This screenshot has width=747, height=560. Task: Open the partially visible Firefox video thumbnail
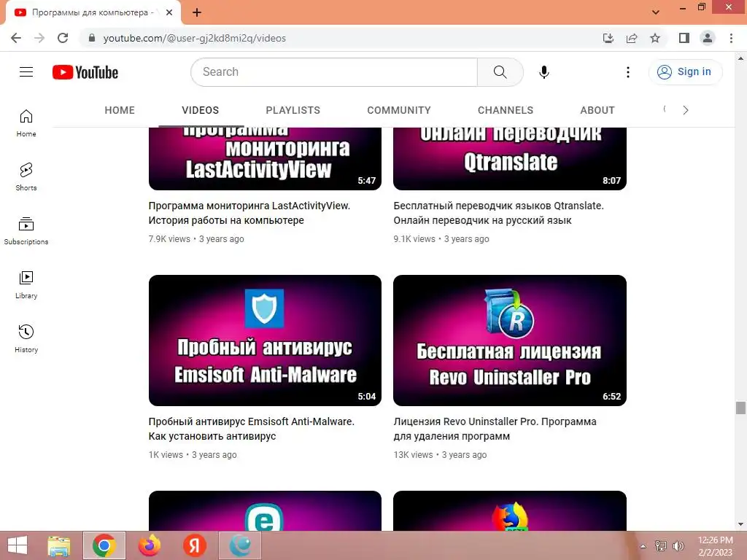coord(510,511)
